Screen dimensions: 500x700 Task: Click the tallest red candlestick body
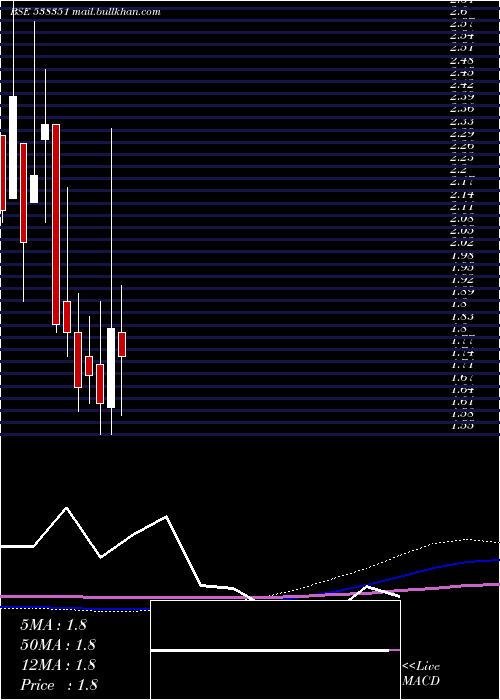(56, 224)
